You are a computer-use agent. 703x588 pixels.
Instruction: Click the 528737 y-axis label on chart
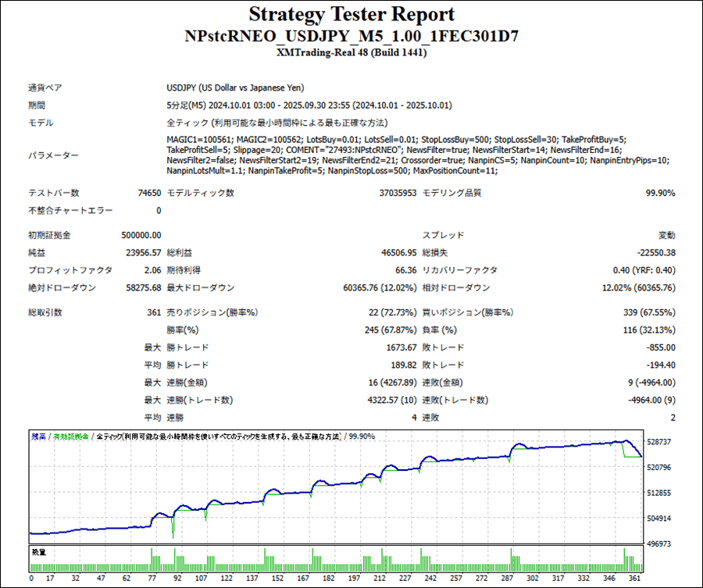click(x=659, y=442)
